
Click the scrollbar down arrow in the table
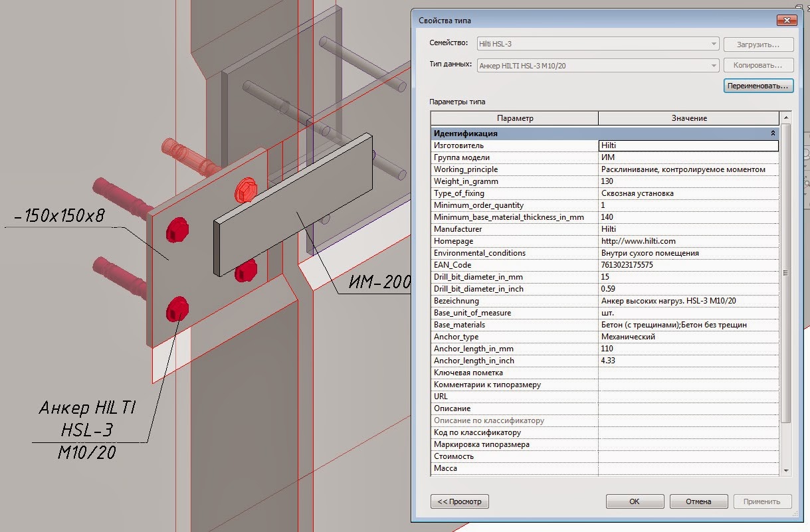coord(786,470)
